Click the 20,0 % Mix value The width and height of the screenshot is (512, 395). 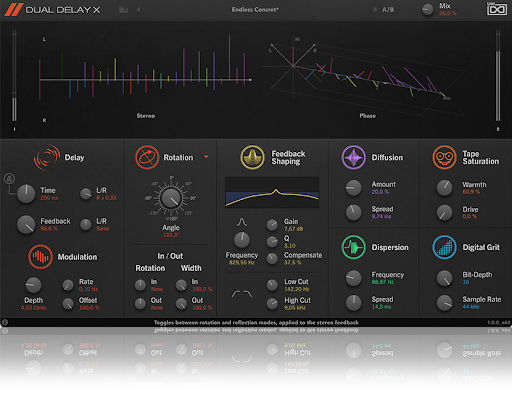(448, 14)
